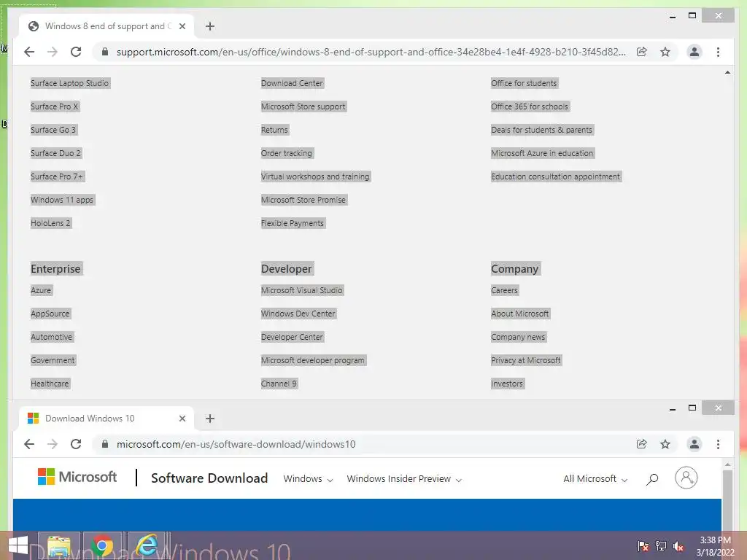Select the Download Windows 10 tab

pyautogui.click(x=107, y=419)
